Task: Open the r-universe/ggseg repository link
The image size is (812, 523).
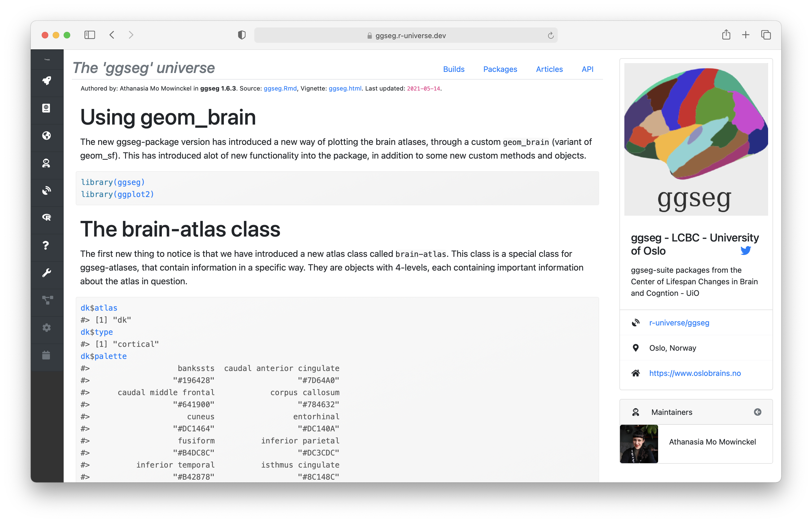Action: coord(679,323)
